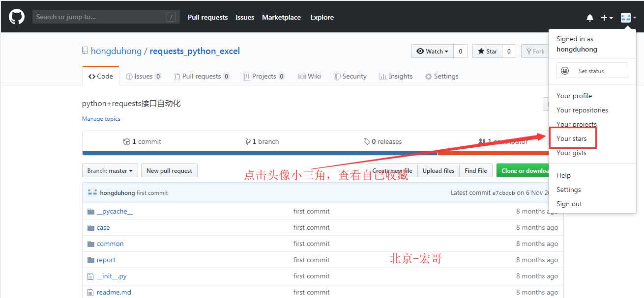Click the __pycache__ folder icon
Image resolution: width=644 pixels, height=298 pixels.
click(x=90, y=211)
